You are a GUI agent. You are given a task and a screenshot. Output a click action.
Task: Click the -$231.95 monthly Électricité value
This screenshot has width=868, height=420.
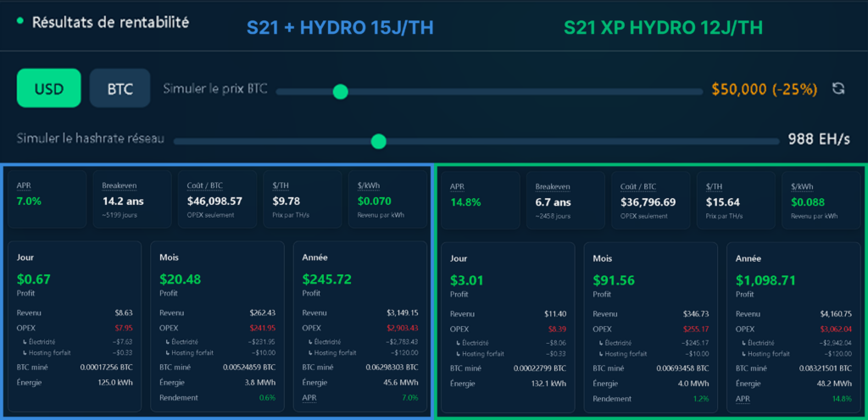click(263, 341)
